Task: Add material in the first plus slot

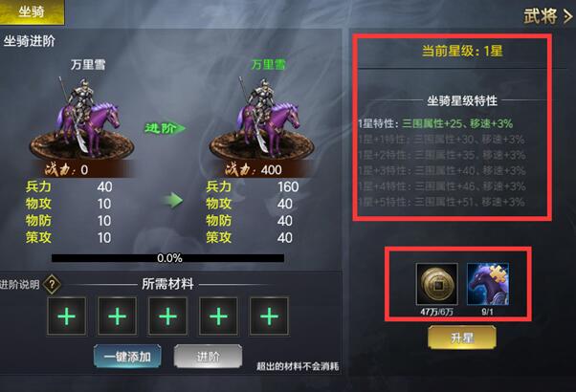Action: (x=67, y=316)
